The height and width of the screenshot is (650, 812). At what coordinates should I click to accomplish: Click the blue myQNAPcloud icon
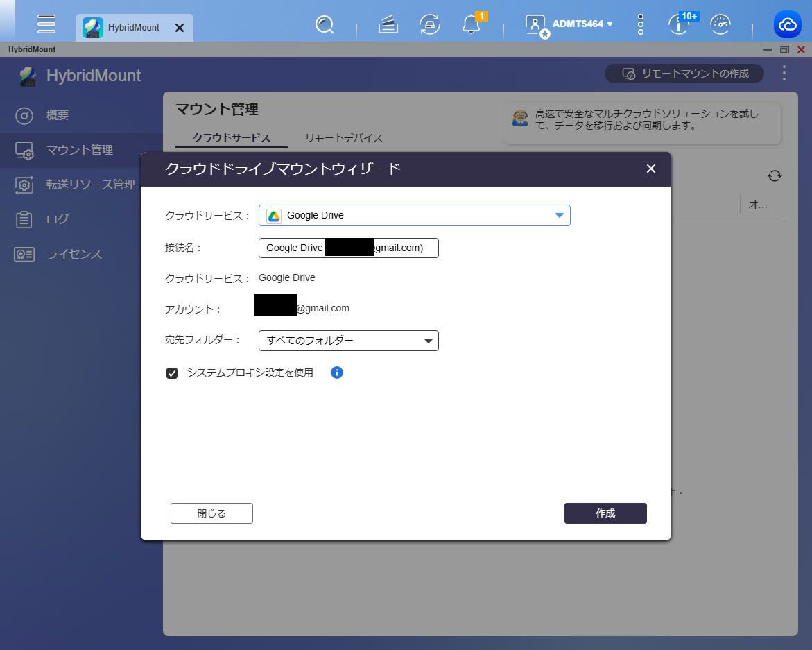click(x=788, y=25)
